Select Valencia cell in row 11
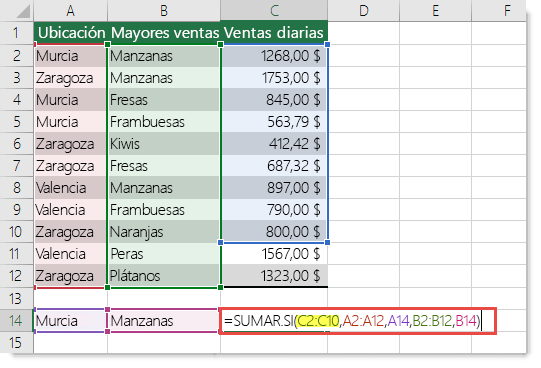This screenshot has width=541, height=368. [71, 254]
